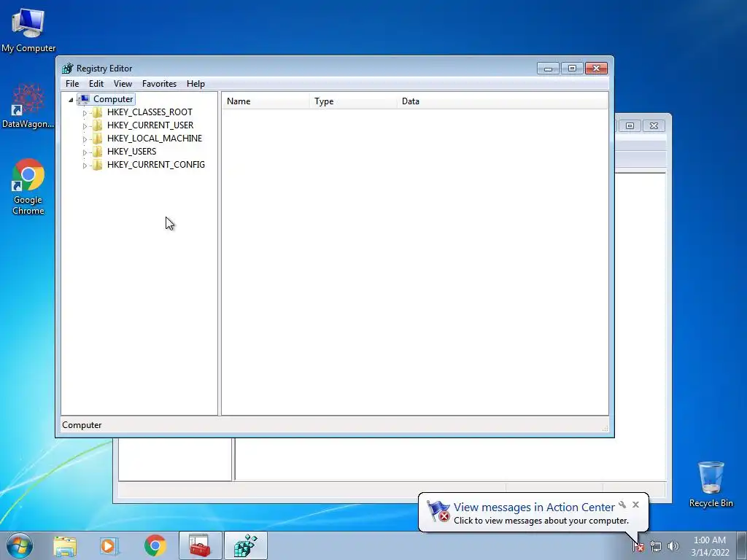Open the network tray icon
Screen dimensions: 747x560
(656, 547)
